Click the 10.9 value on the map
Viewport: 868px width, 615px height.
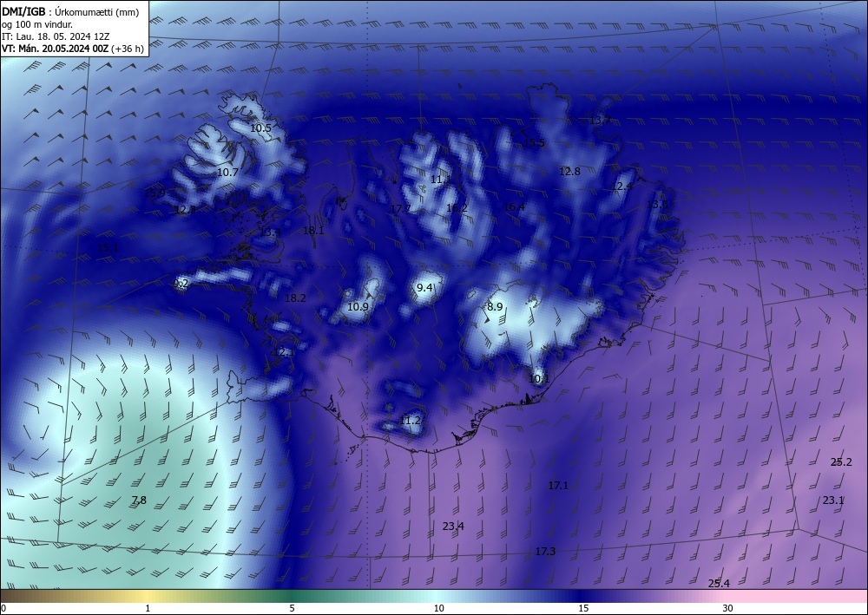coord(358,306)
